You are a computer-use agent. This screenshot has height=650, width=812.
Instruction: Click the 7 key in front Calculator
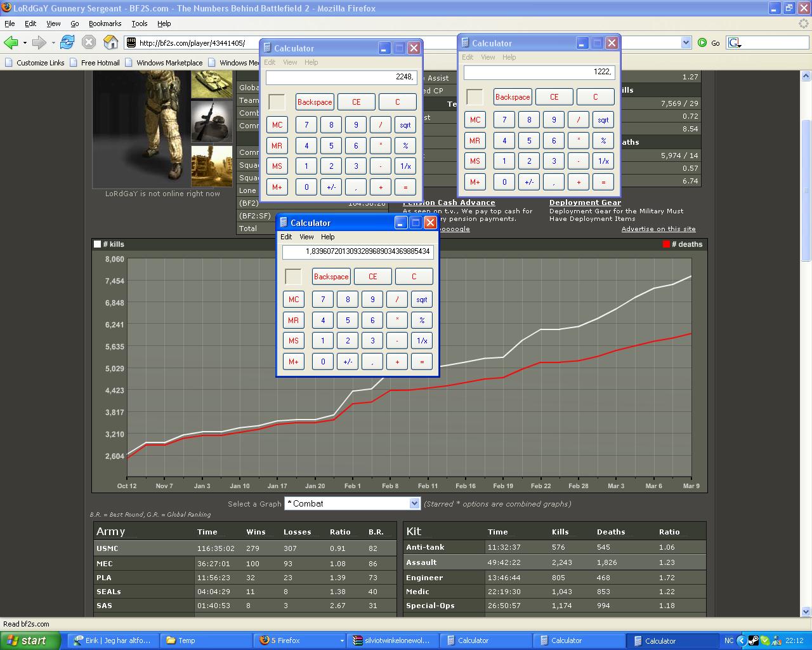tap(323, 300)
